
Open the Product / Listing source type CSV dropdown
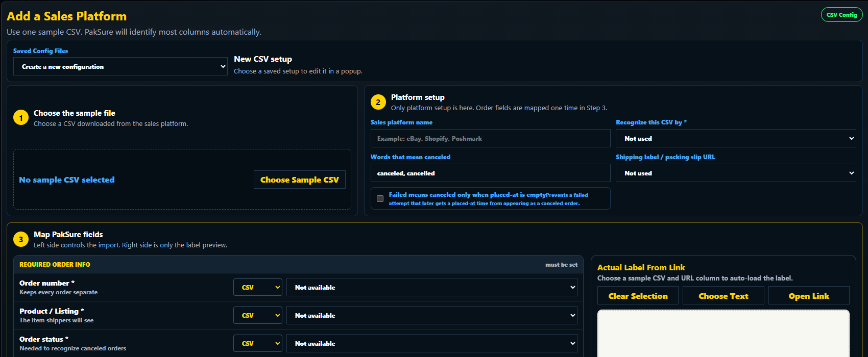[x=258, y=315]
